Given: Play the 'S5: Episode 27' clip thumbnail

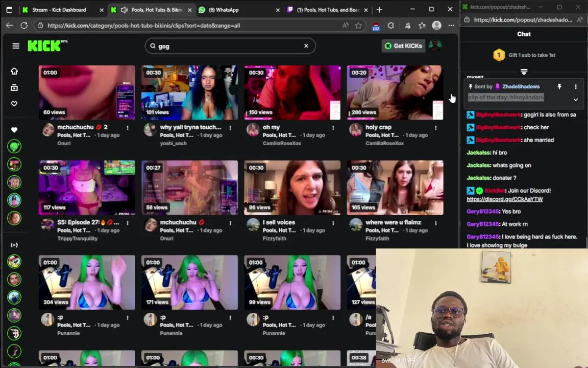Looking at the screenshot, I should pyautogui.click(x=87, y=188).
